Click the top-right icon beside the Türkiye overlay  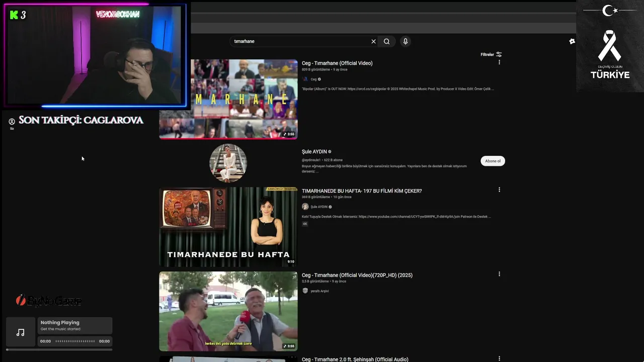(x=572, y=41)
